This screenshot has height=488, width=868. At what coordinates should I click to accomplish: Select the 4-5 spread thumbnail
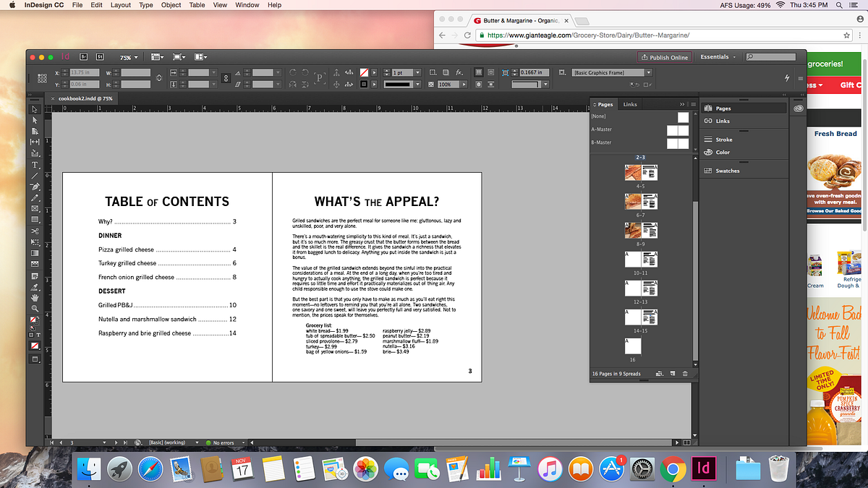click(640, 174)
